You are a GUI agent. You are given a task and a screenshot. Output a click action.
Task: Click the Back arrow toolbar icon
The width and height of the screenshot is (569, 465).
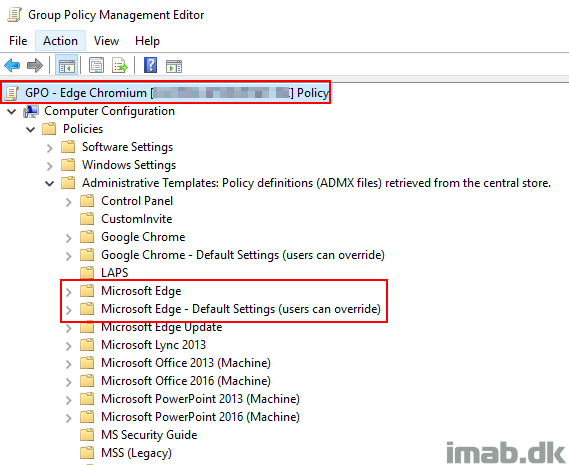pyautogui.click(x=12, y=66)
